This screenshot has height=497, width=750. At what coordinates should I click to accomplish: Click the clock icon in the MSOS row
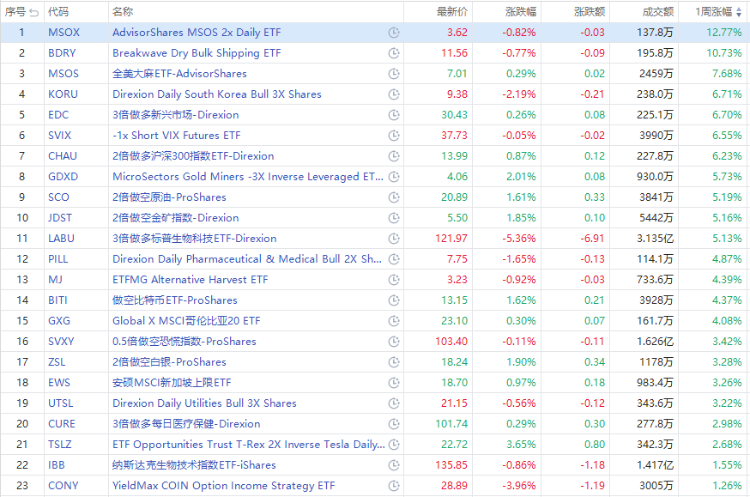[394, 74]
